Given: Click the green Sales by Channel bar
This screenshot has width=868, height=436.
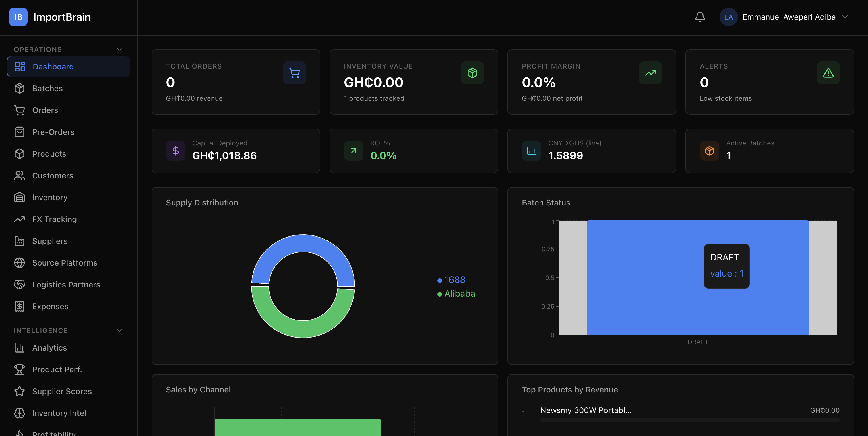Looking at the screenshot, I should click(x=298, y=427).
